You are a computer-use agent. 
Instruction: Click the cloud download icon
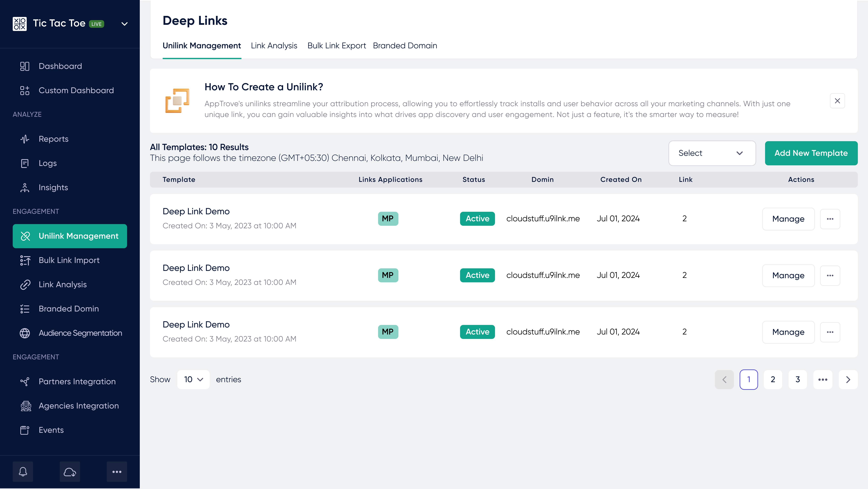[70, 472]
